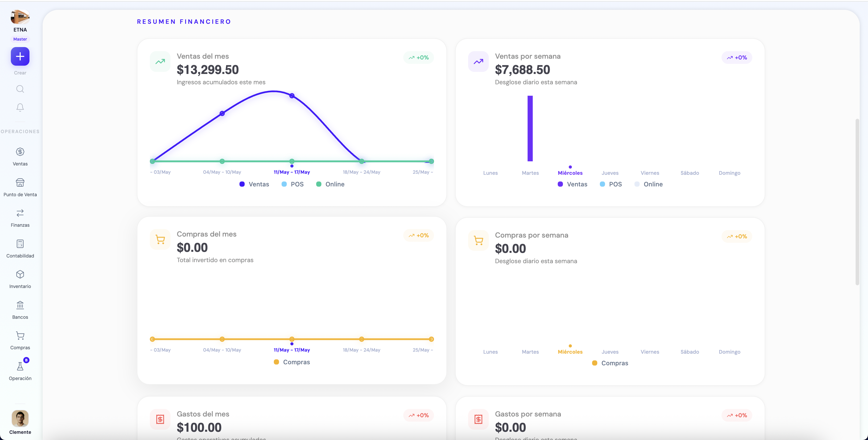Toggle Ventas legend in weekly sales chart
Image resolution: width=868 pixels, height=440 pixels.
click(x=572, y=184)
